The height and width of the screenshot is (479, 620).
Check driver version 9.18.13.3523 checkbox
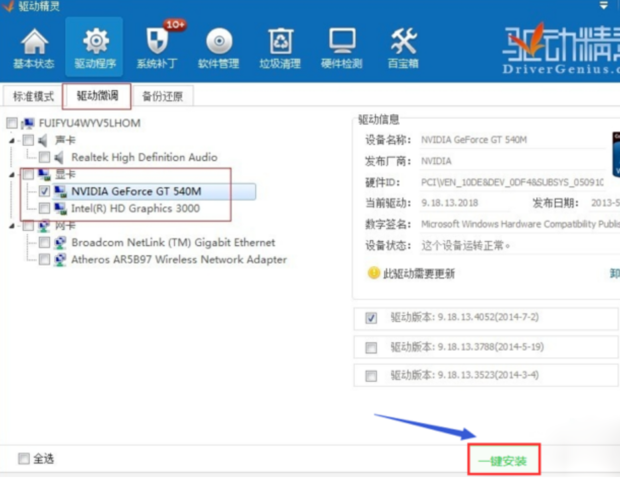click(371, 376)
